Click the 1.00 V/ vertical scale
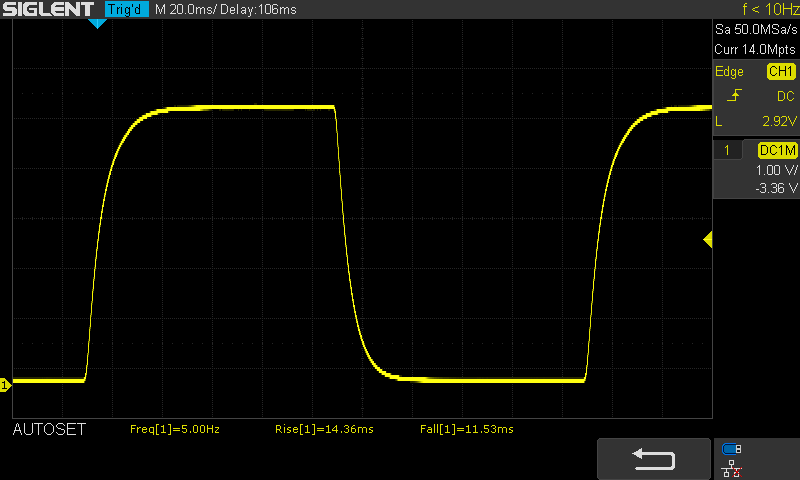This screenshot has width=800, height=480. point(776,170)
